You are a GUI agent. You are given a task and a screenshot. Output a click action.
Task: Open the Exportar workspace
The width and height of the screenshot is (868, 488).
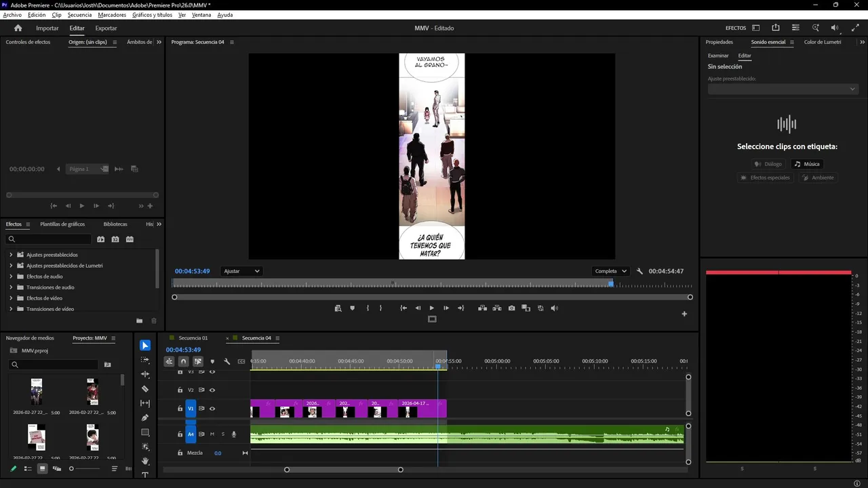click(x=106, y=28)
